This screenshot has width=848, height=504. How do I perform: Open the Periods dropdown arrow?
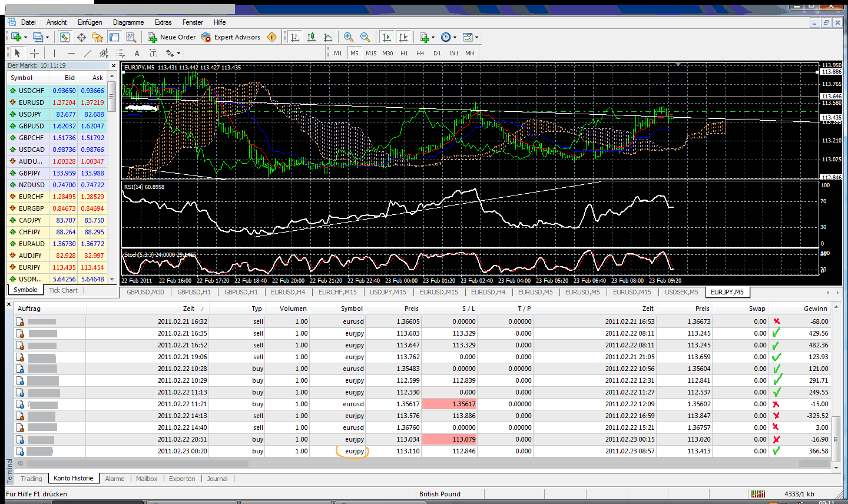click(x=455, y=37)
